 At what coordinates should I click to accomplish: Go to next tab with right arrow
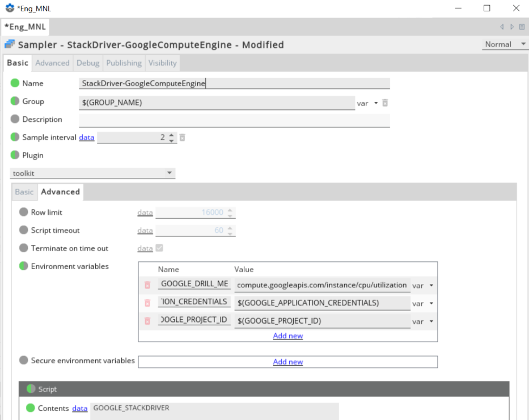tap(512, 27)
